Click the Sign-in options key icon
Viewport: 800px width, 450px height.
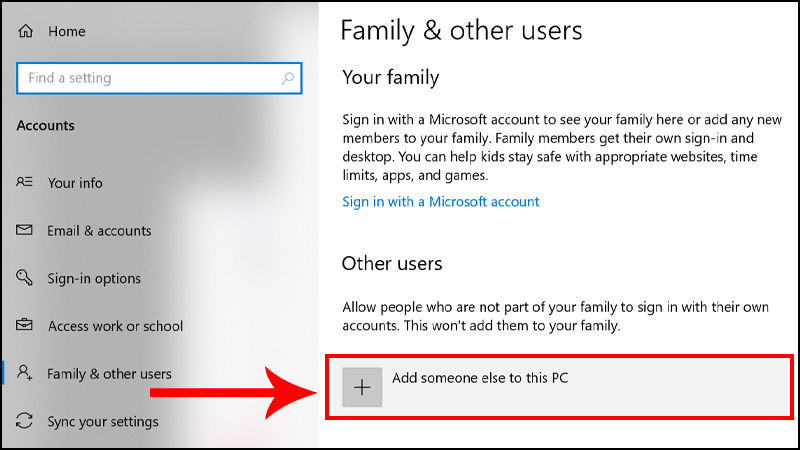[26, 279]
